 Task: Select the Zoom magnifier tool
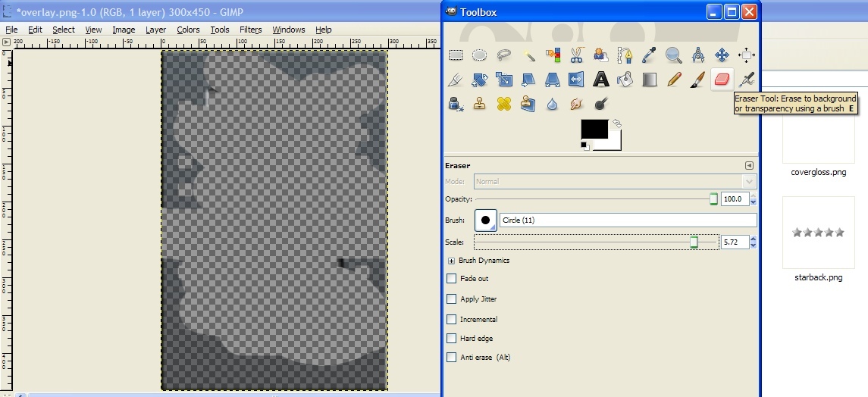673,55
